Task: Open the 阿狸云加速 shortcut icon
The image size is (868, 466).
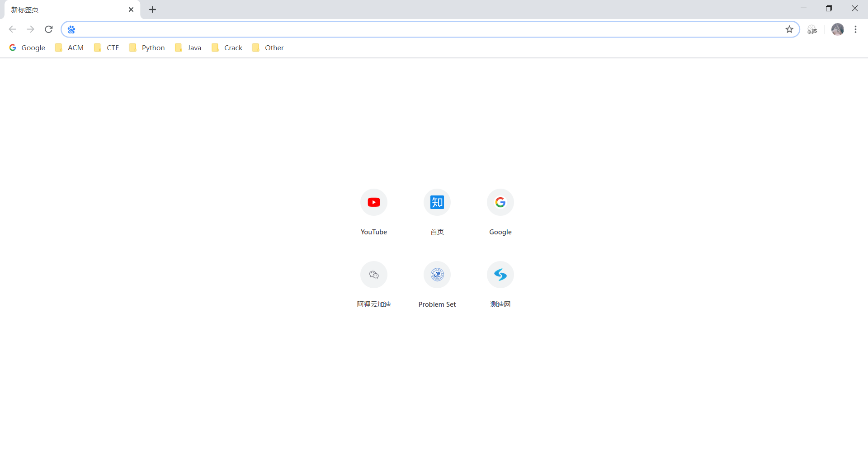Action: pyautogui.click(x=374, y=275)
